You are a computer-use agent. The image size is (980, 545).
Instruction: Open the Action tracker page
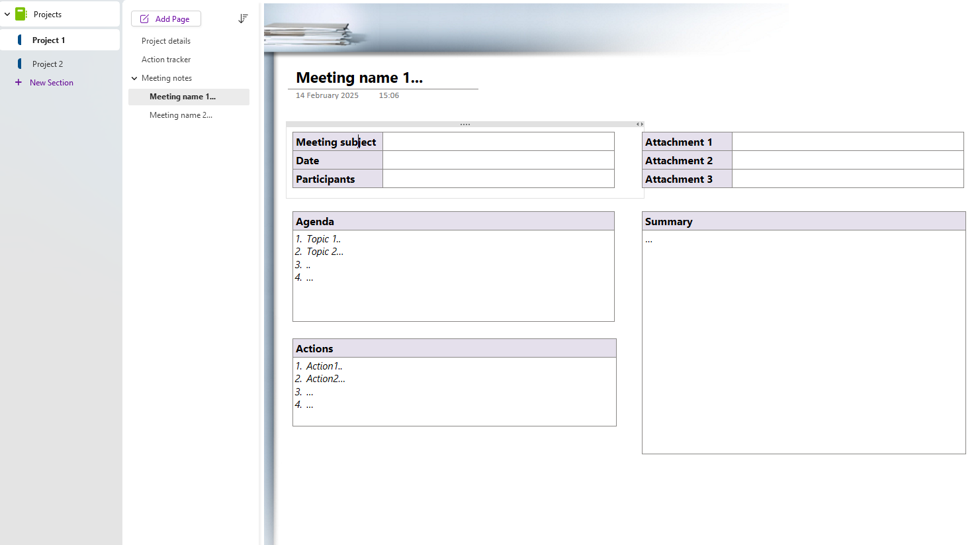166,60
